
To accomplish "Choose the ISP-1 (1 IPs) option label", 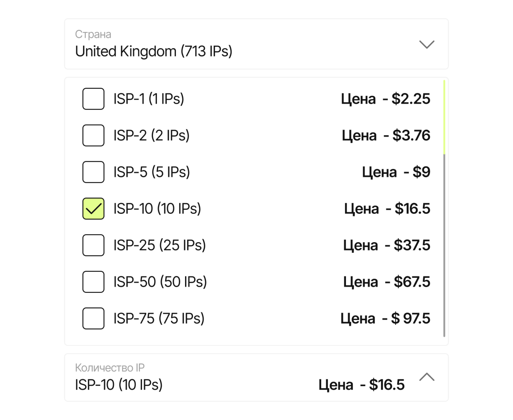I will (x=149, y=99).
